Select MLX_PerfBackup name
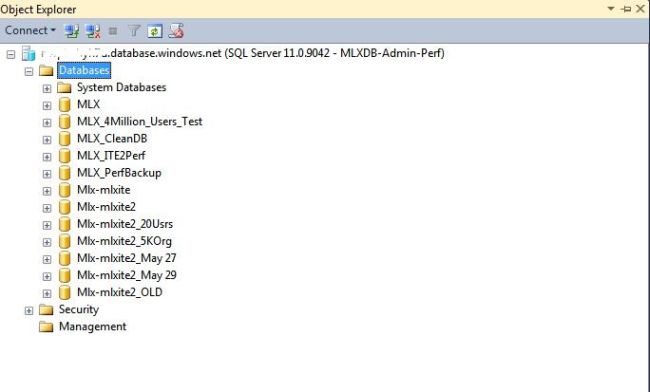This screenshot has height=392, width=650. coord(119,173)
